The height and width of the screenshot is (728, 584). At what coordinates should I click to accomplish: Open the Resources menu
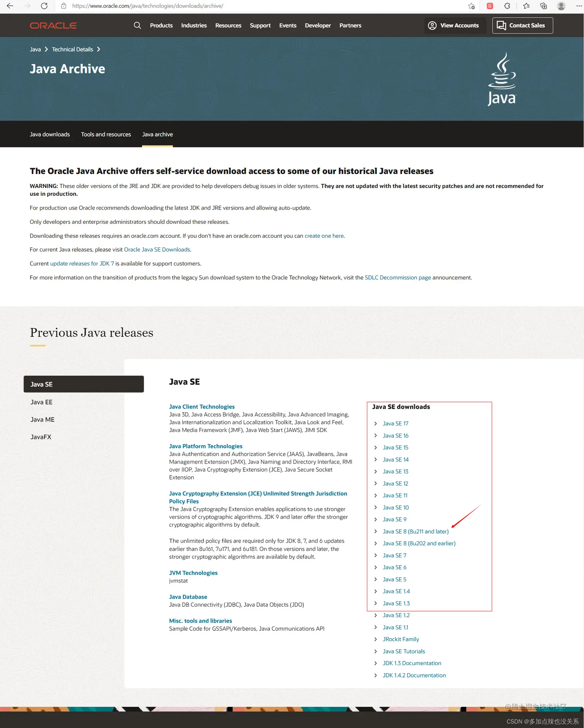[228, 25]
